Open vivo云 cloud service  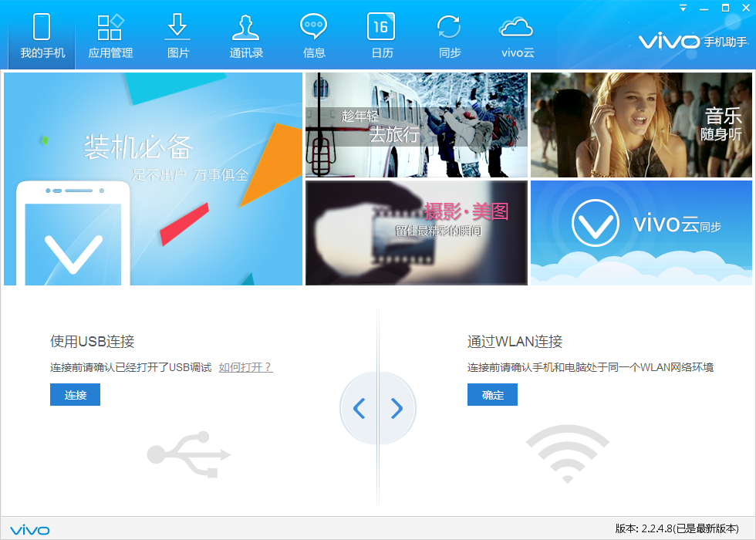(x=516, y=36)
